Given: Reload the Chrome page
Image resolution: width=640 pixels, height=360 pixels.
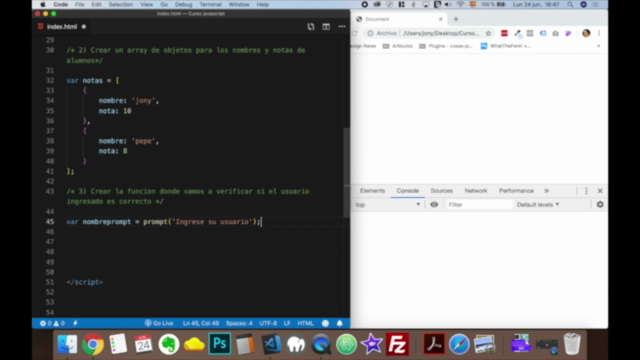Looking at the screenshot, I should pyautogui.click(x=354, y=33).
